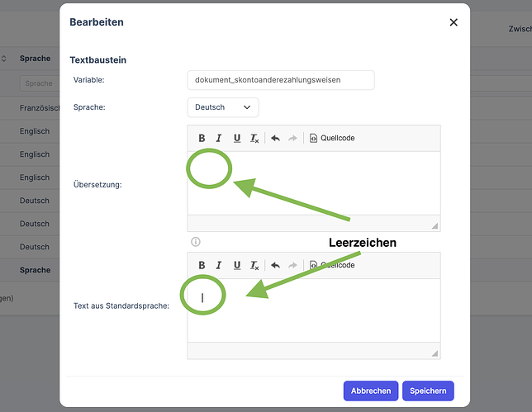Close the Bearbeiten dialog

click(x=454, y=22)
